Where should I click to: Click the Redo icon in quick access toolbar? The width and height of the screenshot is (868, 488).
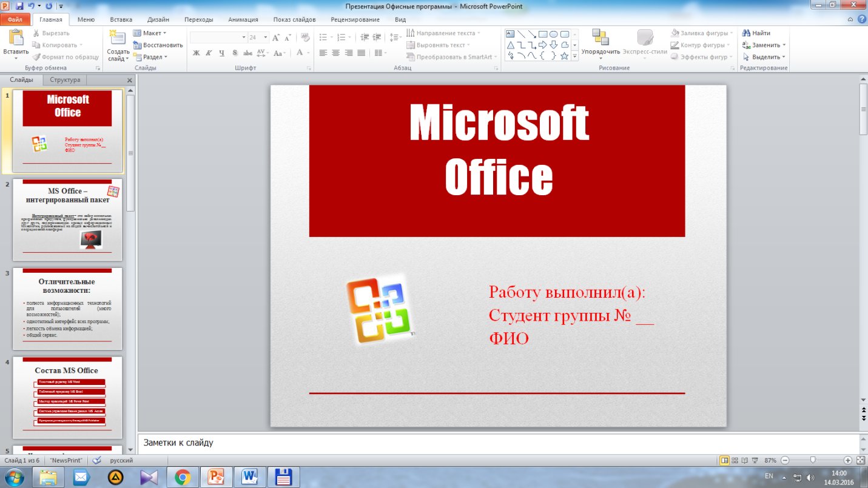click(x=49, y=6)
